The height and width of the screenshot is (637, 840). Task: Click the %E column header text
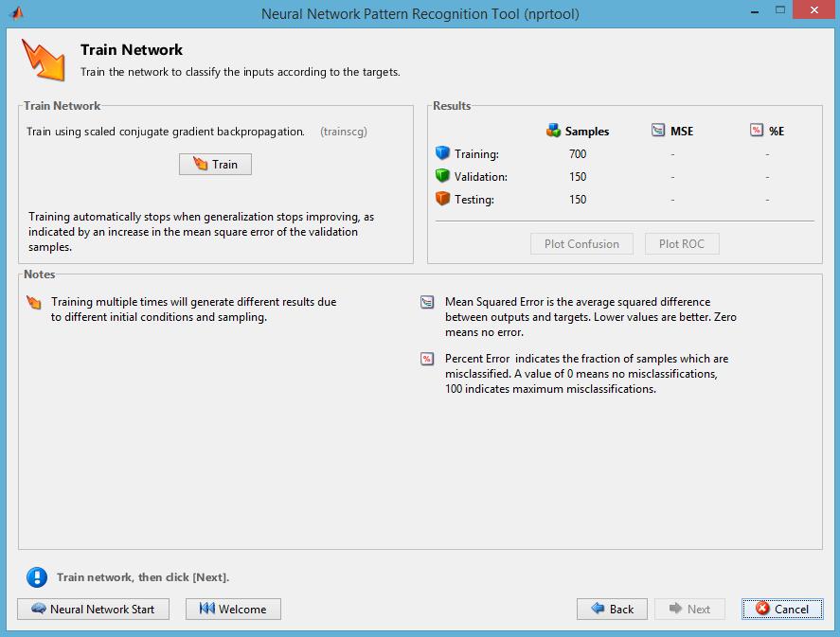point(777,132)
